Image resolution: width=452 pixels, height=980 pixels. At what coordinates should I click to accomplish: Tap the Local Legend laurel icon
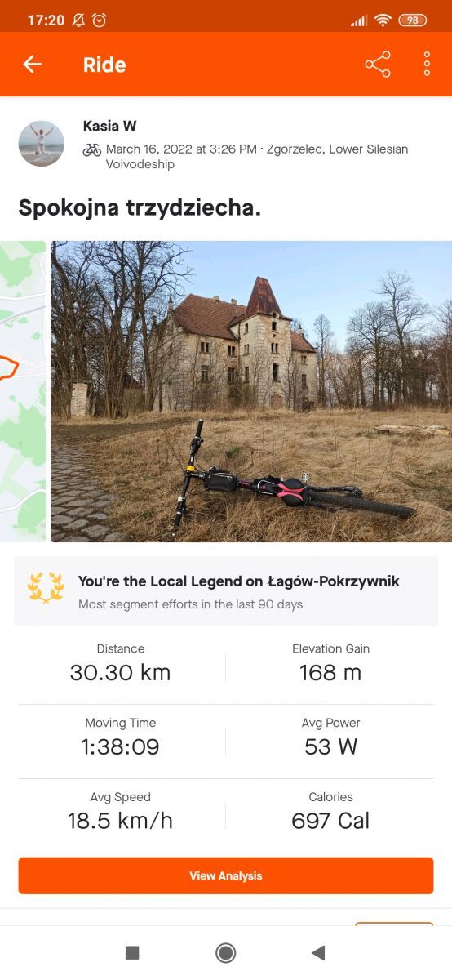46,588
